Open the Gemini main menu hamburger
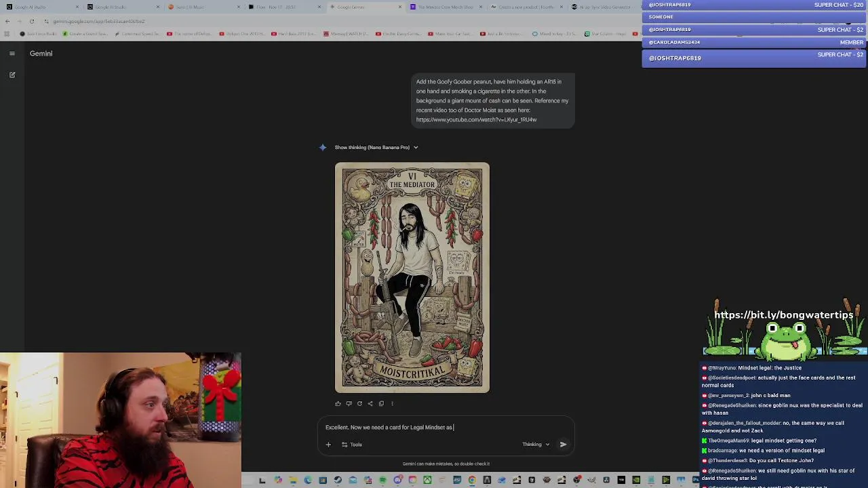Image resolution: width=868 pixels, height=488 pixels. point(12,54)
